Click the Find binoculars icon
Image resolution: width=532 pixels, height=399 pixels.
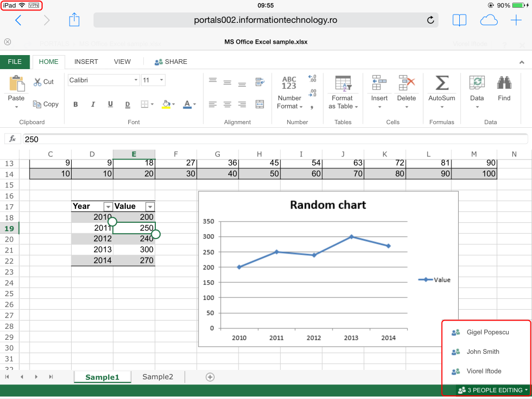click(503, 83)
